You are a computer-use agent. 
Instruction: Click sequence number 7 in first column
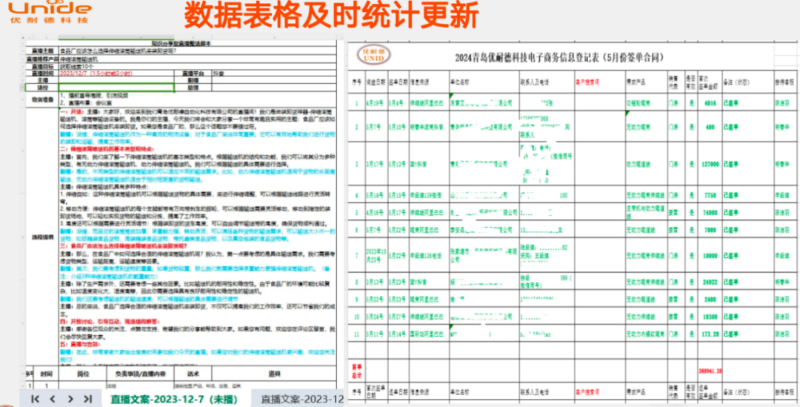[x=357, y=256]
